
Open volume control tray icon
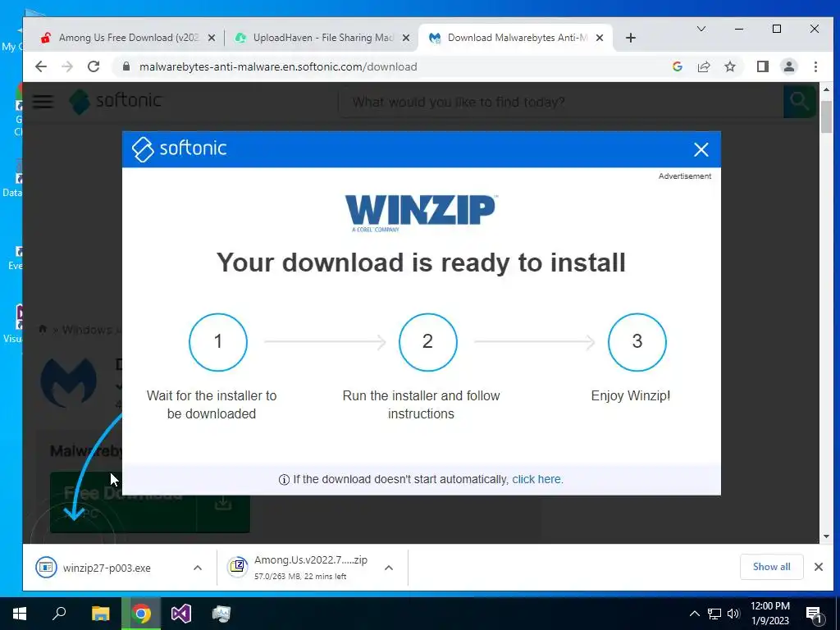(x=733, y=614)
